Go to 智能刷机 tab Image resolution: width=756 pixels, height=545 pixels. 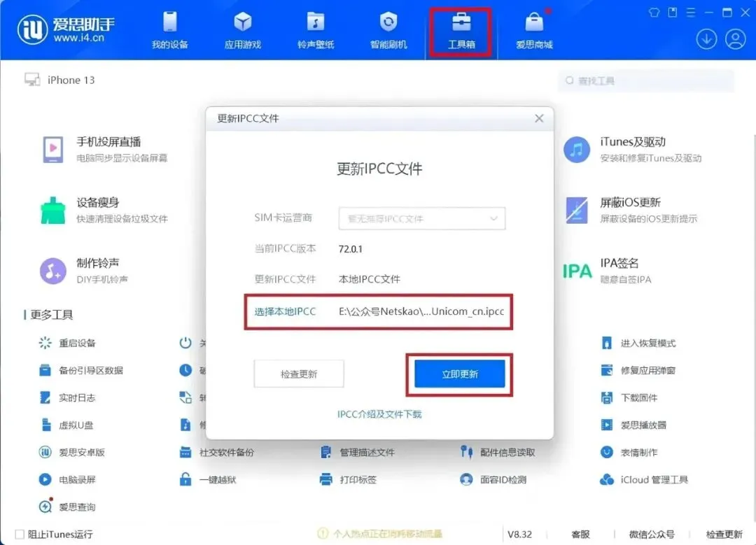point(388,30)
